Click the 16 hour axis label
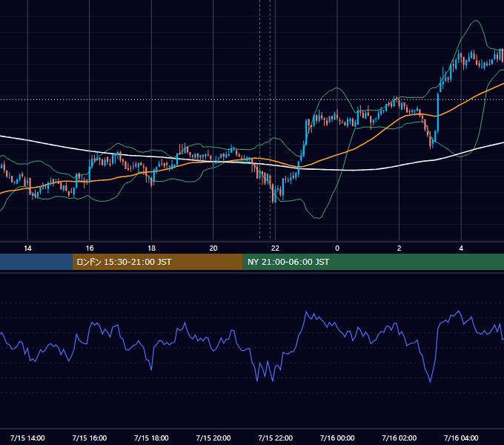Viewport: 504px width, 445px height. 90,248
